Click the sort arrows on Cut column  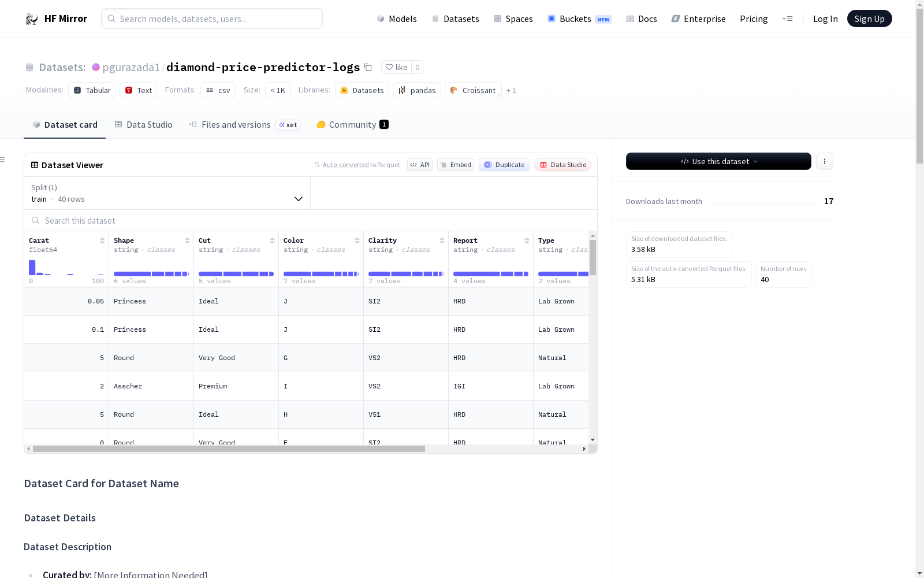click(x=272, y=240)
